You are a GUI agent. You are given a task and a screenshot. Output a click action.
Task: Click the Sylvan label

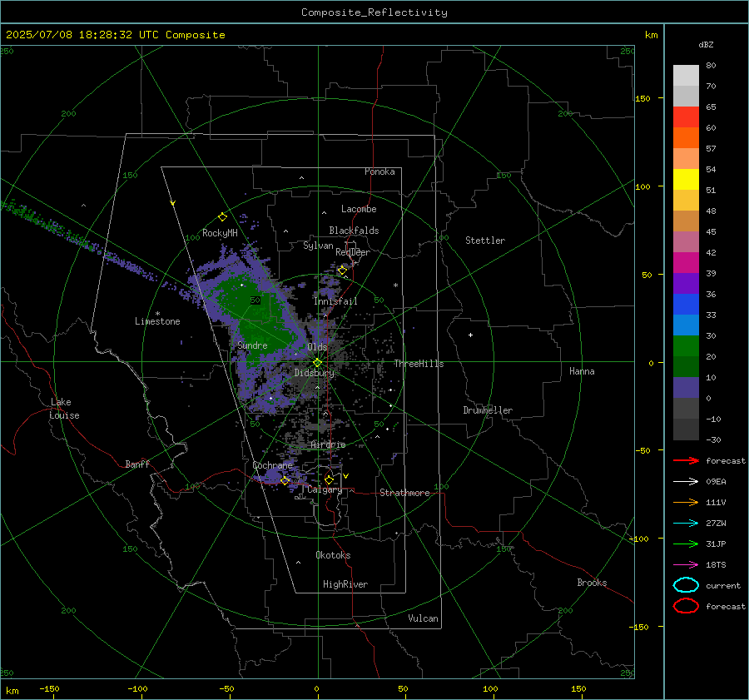pyautogui.click(x=318, y=246)
